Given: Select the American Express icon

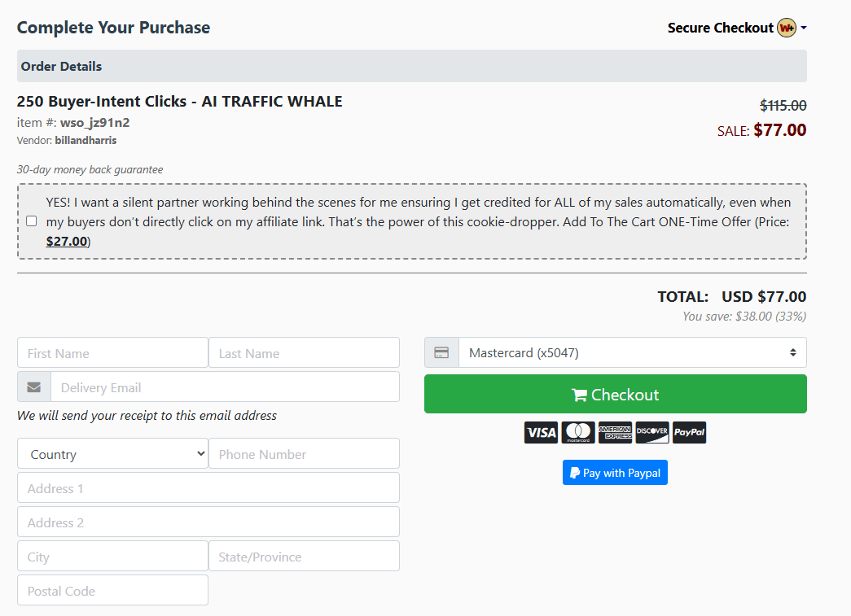Looking at the screenshot, I should click(x=615, y=432).
